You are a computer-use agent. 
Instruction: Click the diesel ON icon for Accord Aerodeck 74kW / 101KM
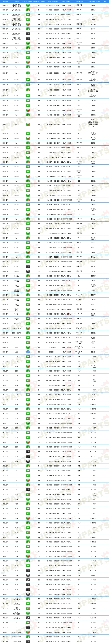click(x=28, y=34)
